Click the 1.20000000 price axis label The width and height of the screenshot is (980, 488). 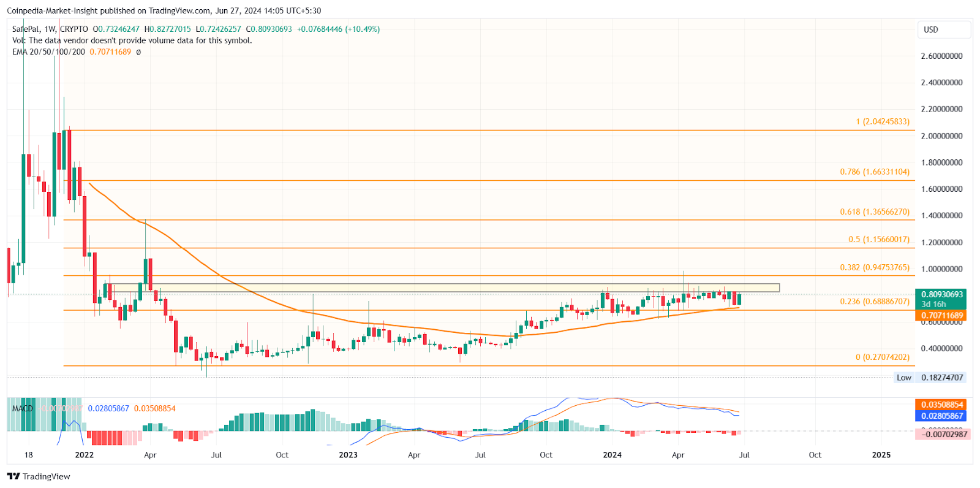pos(941,243)
